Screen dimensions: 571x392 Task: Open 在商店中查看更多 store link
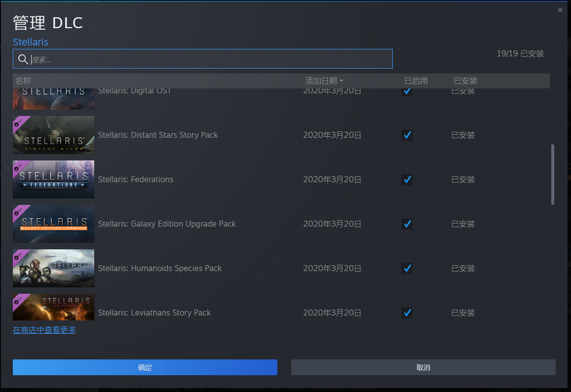tap(44, 330)
